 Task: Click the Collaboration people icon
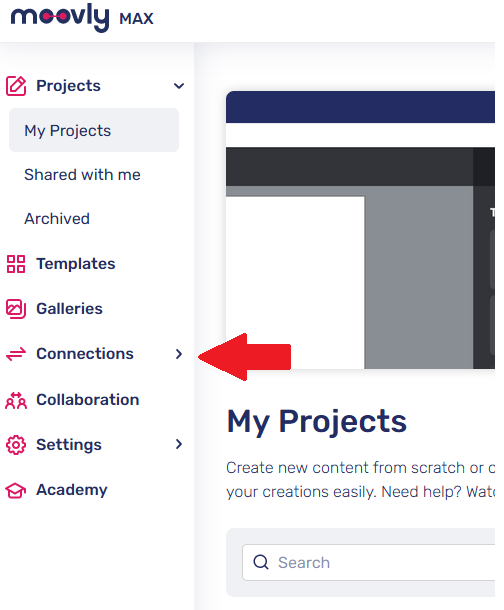click(x=16, y=400)
